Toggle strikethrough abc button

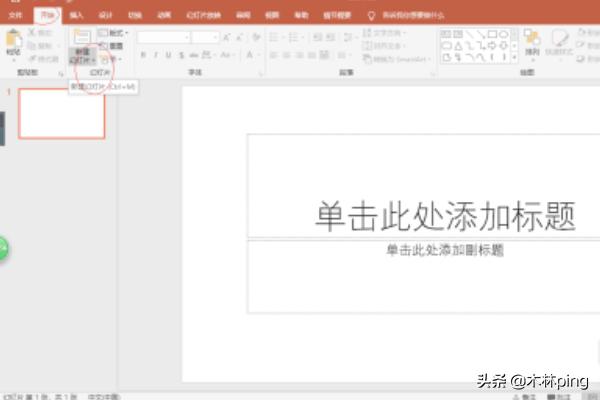pos(194,55)
